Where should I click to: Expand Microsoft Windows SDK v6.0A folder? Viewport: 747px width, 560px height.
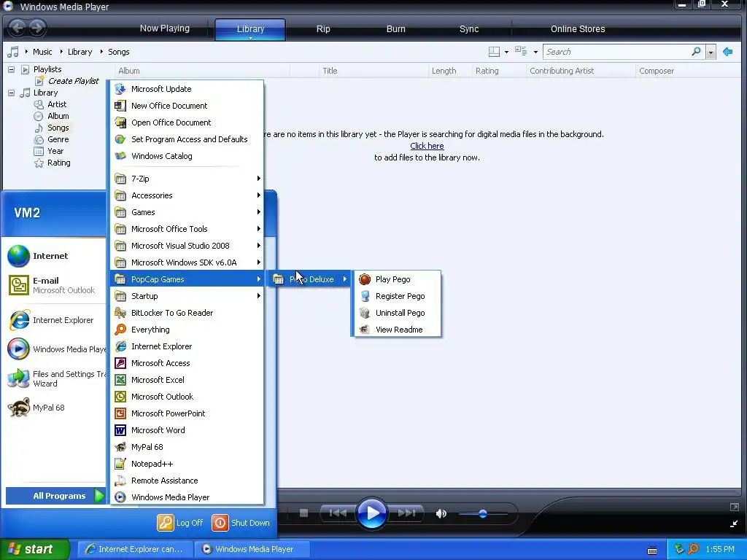(187, 262)
